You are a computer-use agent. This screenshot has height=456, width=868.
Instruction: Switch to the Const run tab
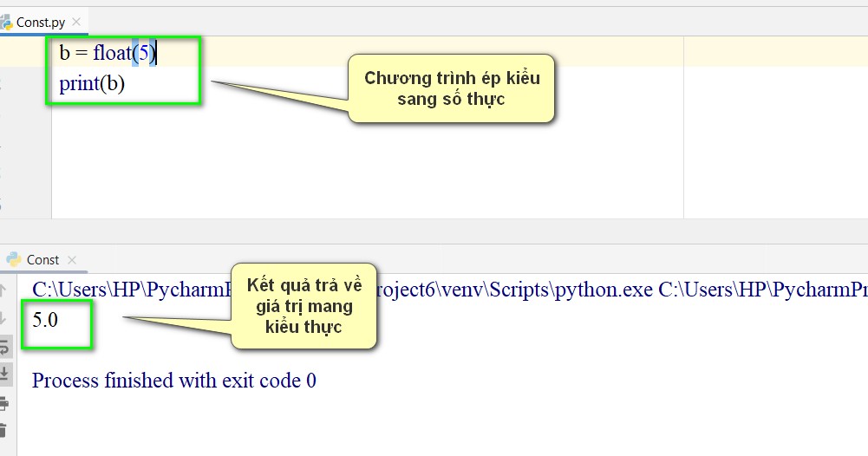point(42,259)
